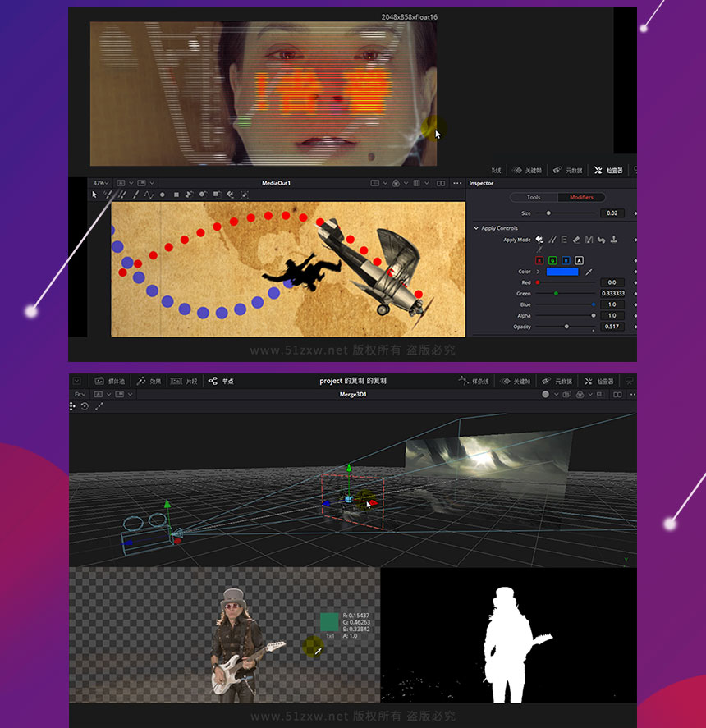Select the arrow pointer tool in the MediaOut1 paint toolbar
Viewport: 706px width, 728px height.
[x=94, y=195]
